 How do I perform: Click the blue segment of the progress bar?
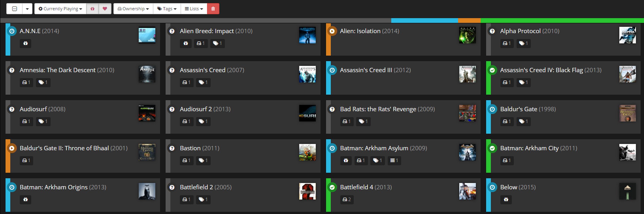pos(425,21)
